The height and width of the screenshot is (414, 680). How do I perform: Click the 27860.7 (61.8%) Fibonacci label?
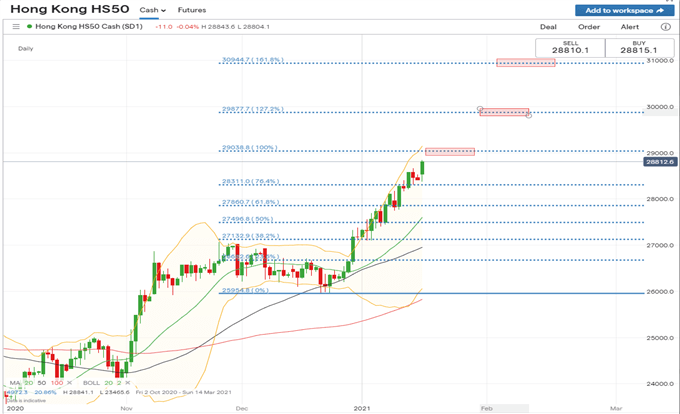click(251, 202)
